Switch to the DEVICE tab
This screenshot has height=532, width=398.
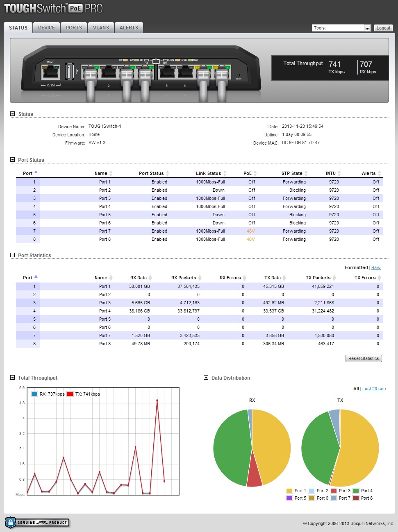pos(46,28)
